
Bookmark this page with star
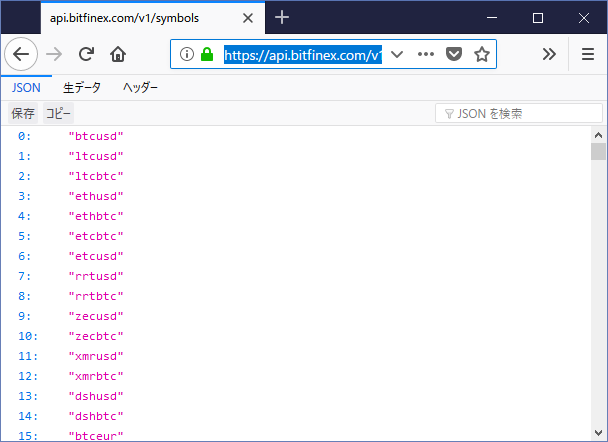pos(481,54)
